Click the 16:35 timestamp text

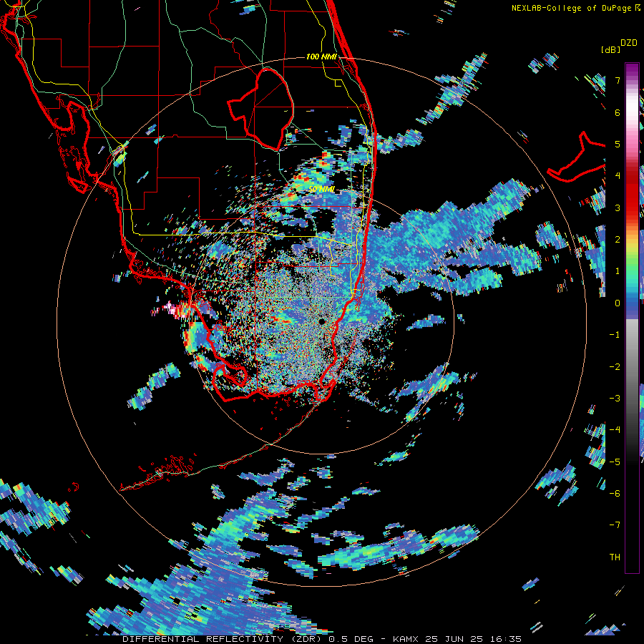tap(506, 639)
